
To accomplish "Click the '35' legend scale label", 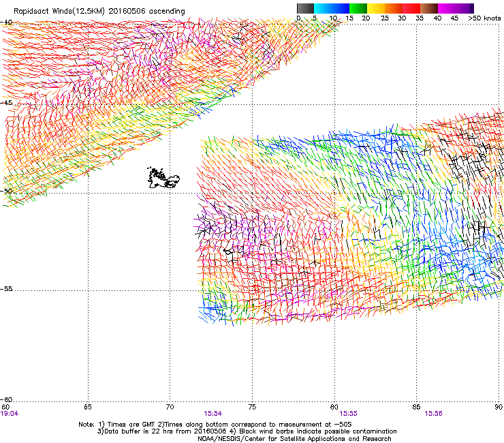I will [420, 18].
